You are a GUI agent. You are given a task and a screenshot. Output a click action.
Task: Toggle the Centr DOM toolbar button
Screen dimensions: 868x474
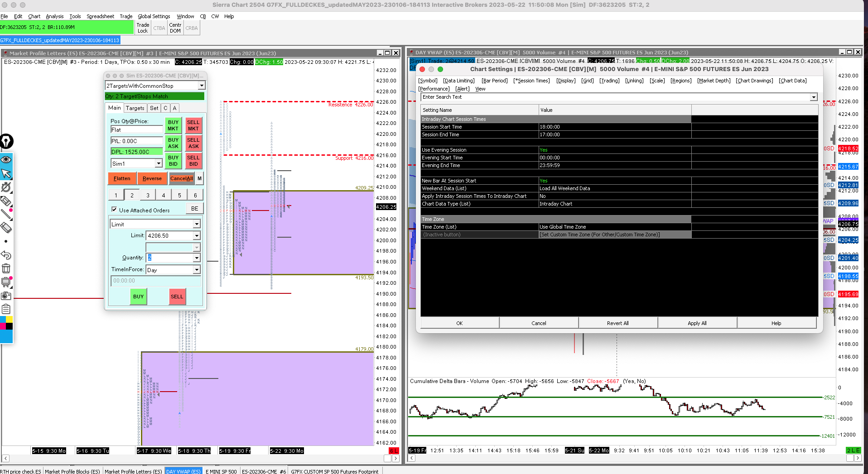point(175,28)
